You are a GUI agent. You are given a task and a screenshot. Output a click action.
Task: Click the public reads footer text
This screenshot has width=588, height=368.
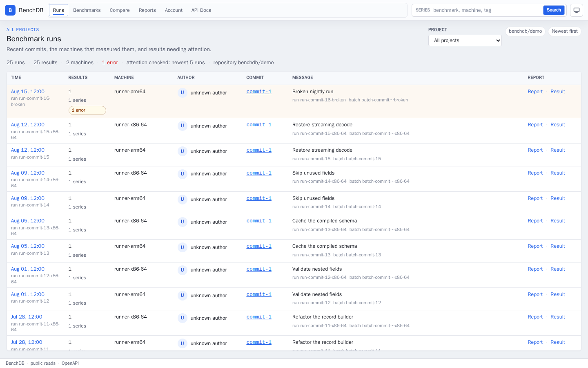[x=43, y=363]
